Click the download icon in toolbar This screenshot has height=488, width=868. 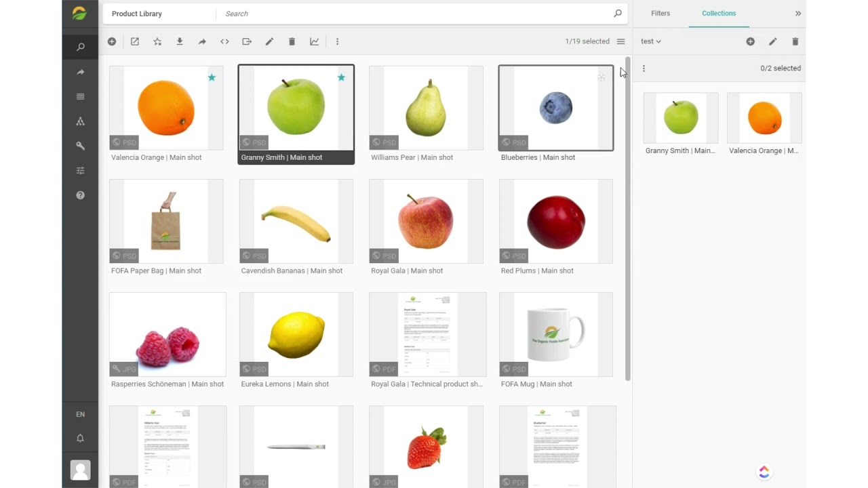pos(180,41)
